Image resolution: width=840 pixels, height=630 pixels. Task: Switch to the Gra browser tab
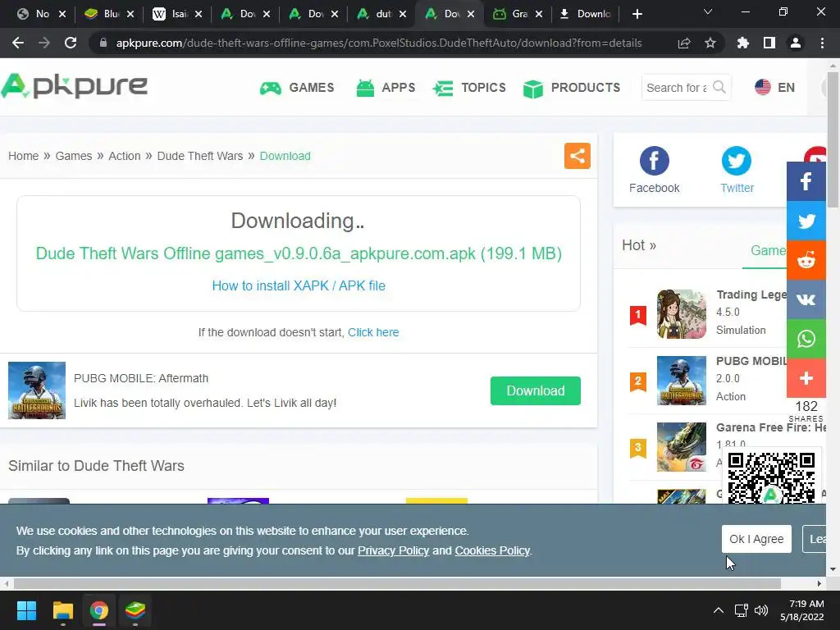[x=518, y=14]
